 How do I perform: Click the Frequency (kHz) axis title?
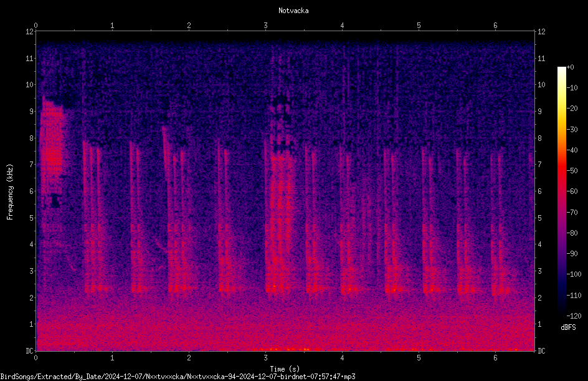10,191
